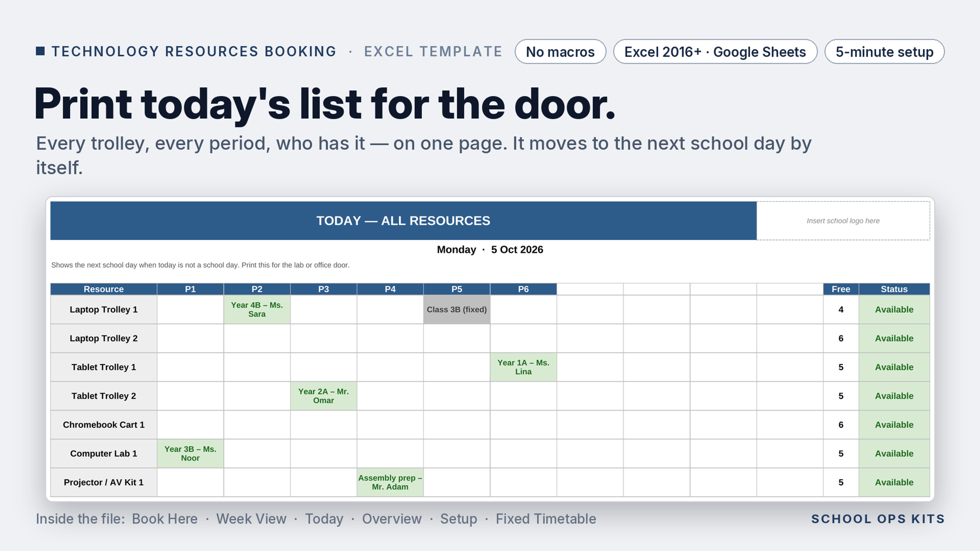Click the Status column header
The height and width of the screenshot is (551, 980).
(894, 289)
